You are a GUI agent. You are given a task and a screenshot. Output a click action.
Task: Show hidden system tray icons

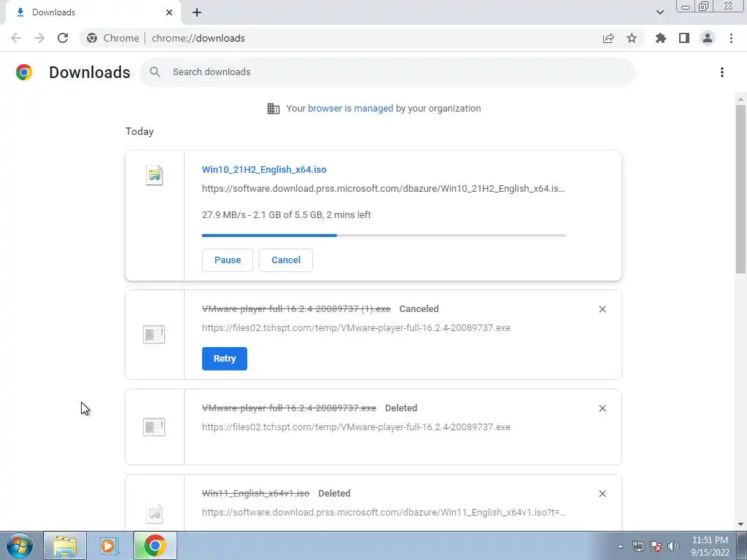620,546
